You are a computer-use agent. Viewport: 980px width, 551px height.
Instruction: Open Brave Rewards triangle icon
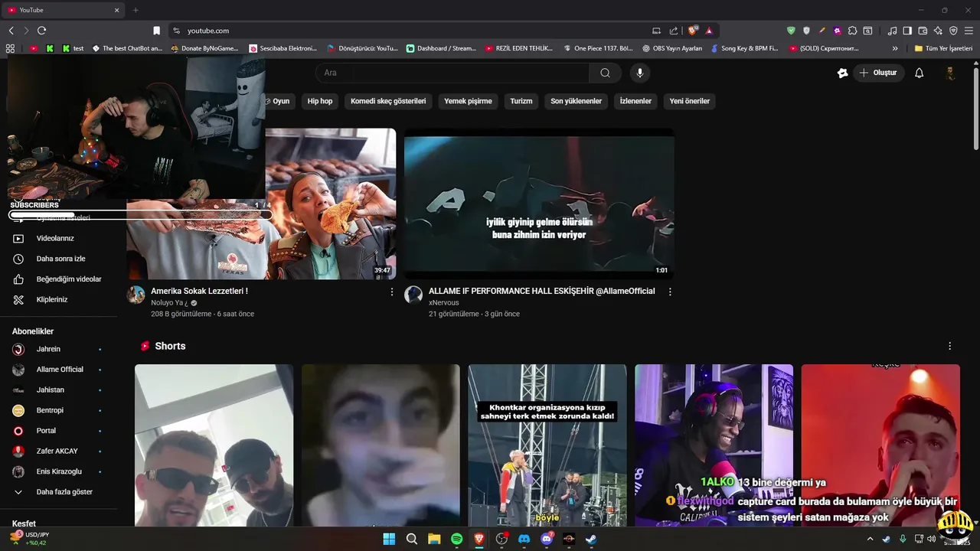[x=709, y=31]
